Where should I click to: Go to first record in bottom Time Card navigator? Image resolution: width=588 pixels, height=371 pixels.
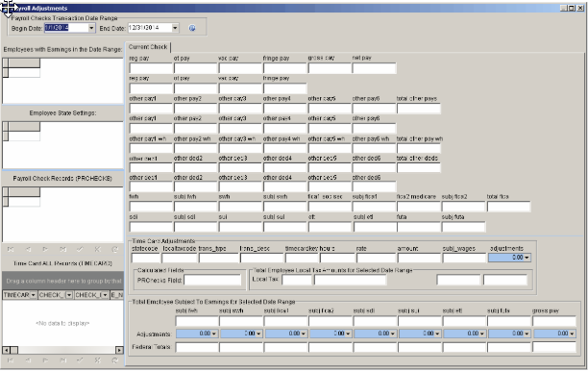click(x=11, y=360)
